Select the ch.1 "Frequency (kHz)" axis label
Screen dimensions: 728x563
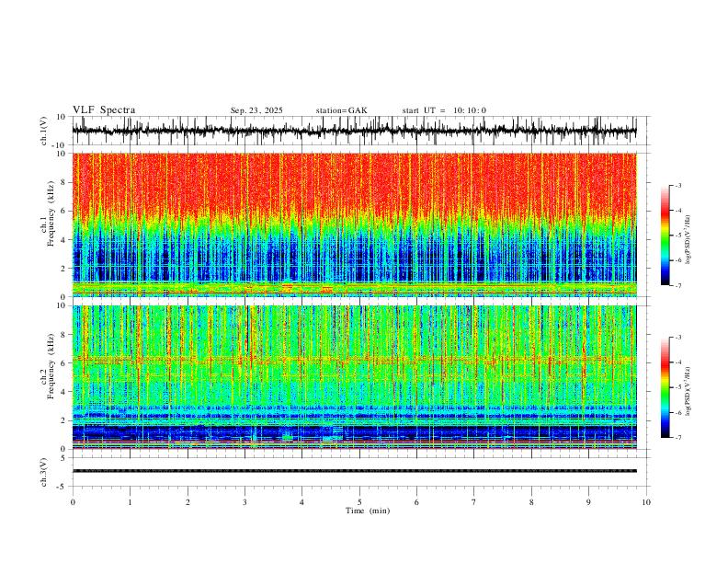click(x=51, y=214)
